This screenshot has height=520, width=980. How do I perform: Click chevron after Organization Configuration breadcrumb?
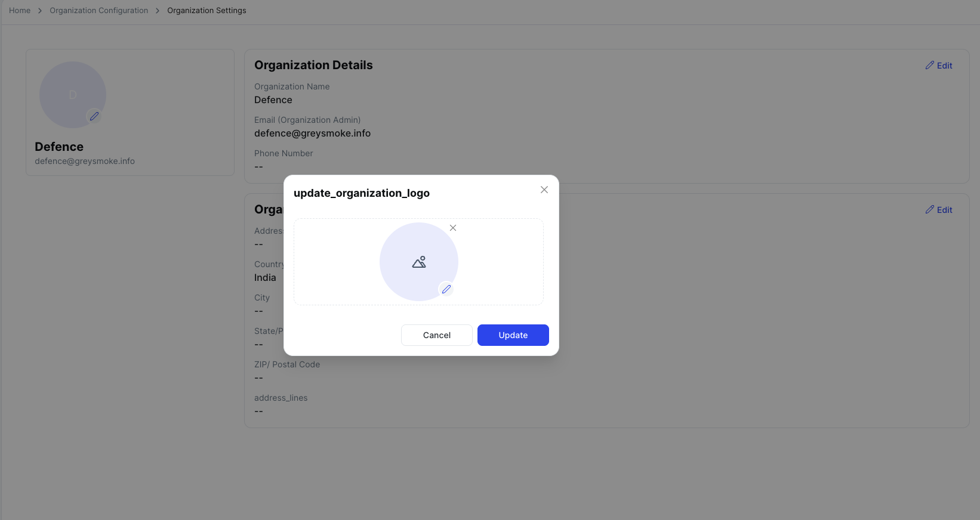pyautogui.click(x=158, y=11)
